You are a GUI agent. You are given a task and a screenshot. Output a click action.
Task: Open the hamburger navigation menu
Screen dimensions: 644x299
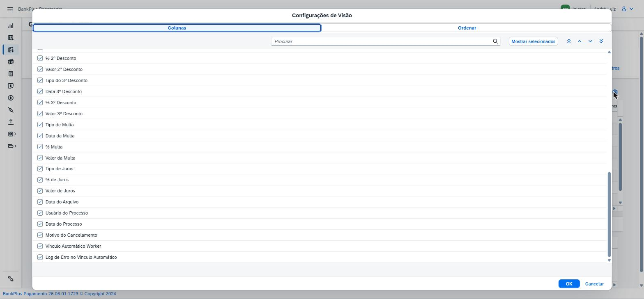coord(10,9)
